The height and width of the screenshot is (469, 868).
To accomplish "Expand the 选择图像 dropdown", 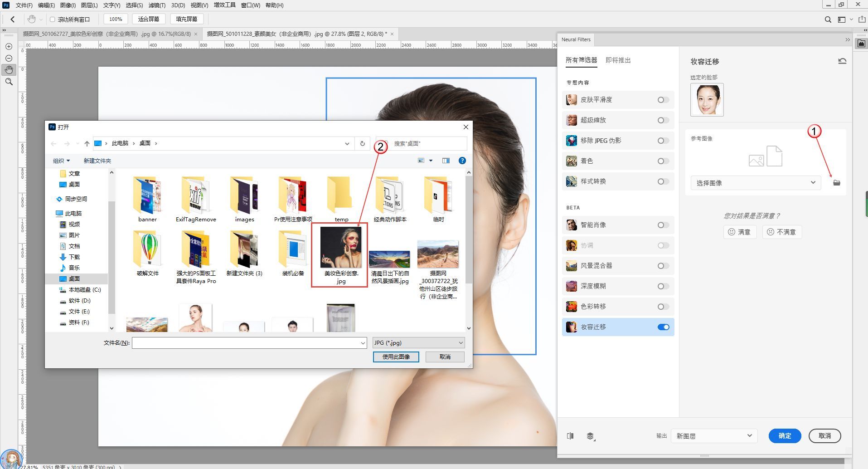I will tap(756, 183).
